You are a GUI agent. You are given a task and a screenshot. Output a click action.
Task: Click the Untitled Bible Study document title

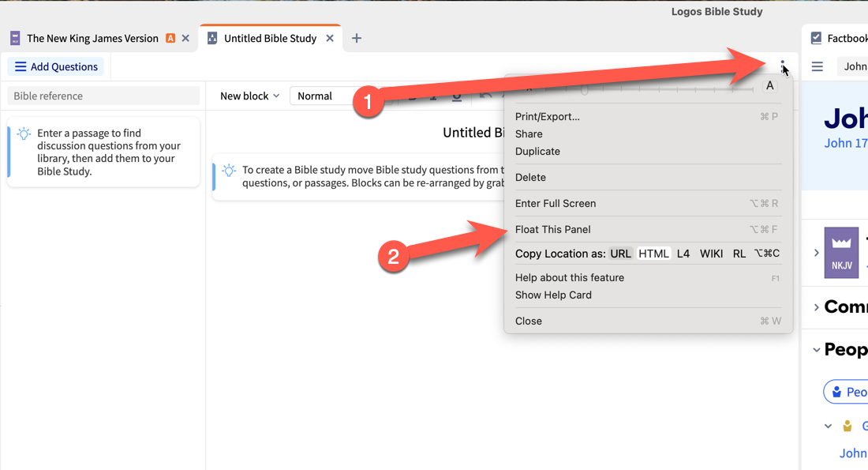(x=474, y=133)
